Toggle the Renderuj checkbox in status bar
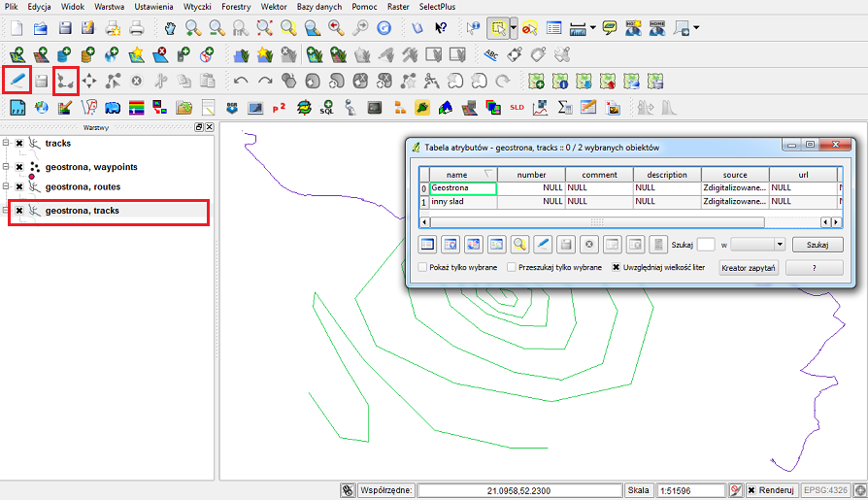This screenshot has height=500, width=868. (x=751, y=490)
